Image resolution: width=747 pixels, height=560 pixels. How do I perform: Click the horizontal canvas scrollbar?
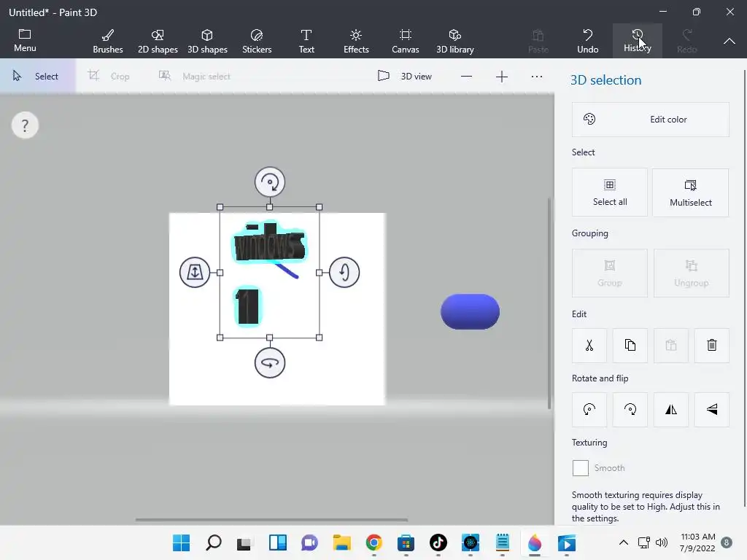point(271,519)
